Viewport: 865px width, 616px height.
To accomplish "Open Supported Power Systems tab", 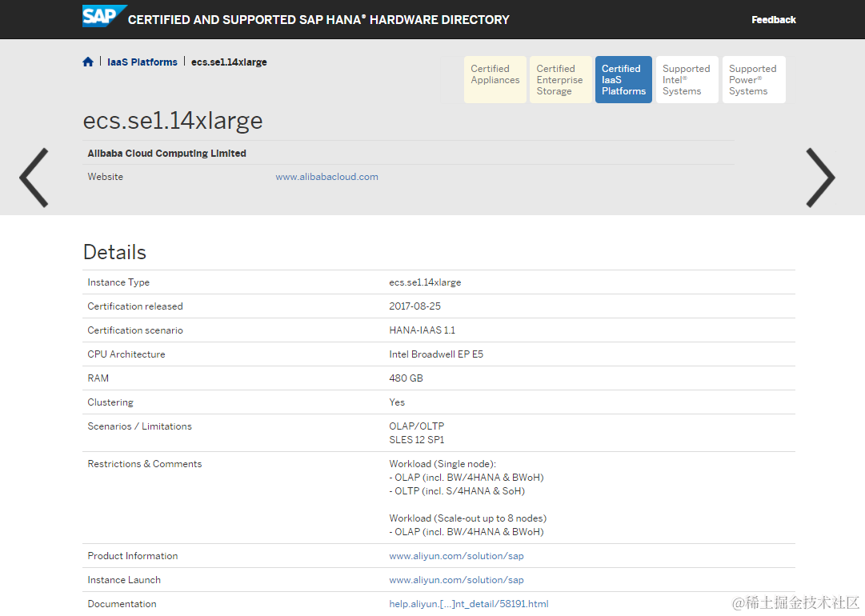I will pos(754,79).
